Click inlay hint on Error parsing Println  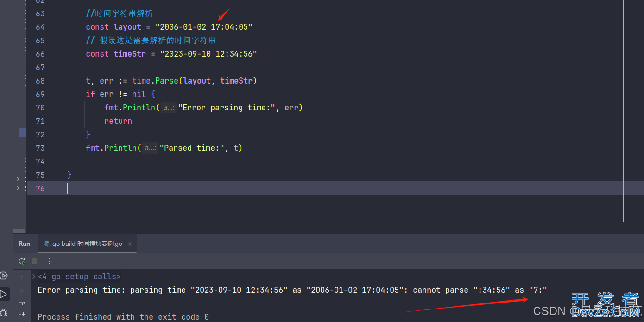pos(169,108)
